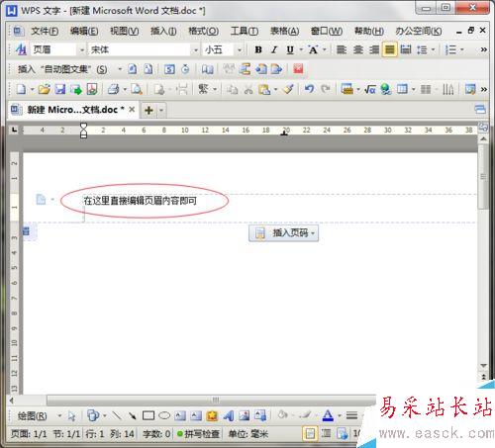Expand bullet list dropdown
Screen dimensions: 495x448
(462, 49)
